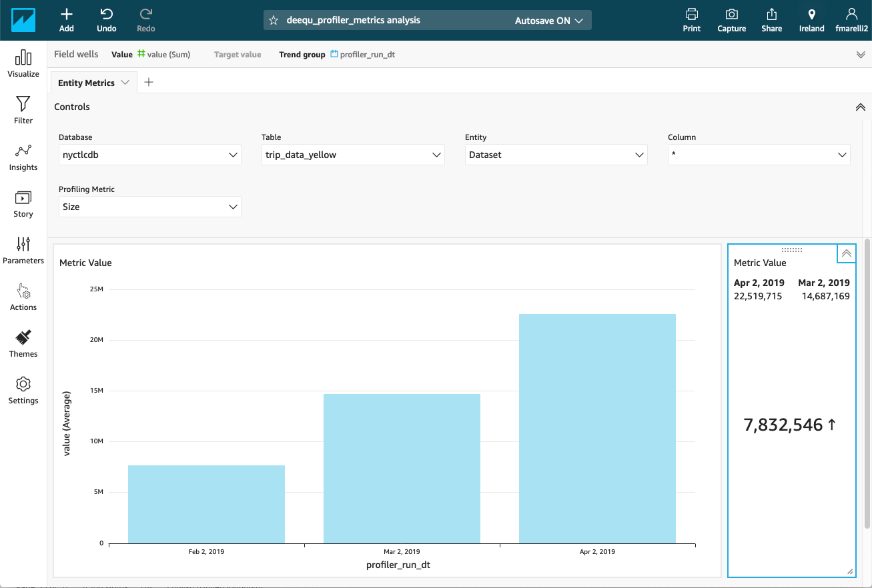
Task: Star the analysis as favorite
Action: 274,21
